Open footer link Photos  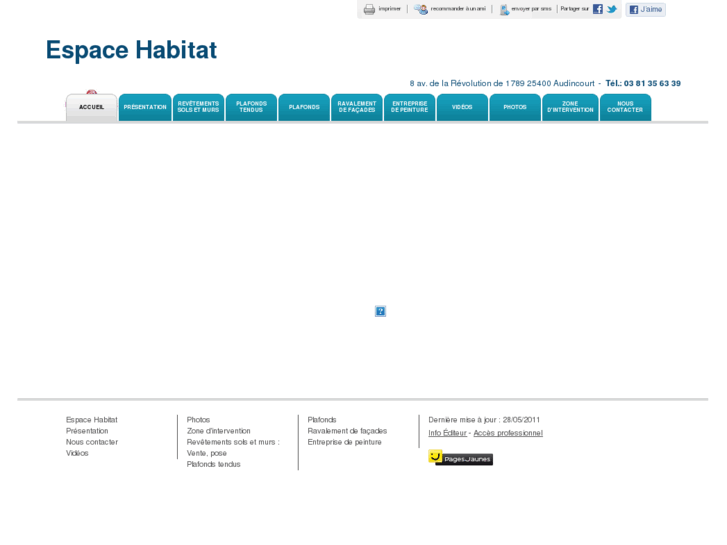198,420
